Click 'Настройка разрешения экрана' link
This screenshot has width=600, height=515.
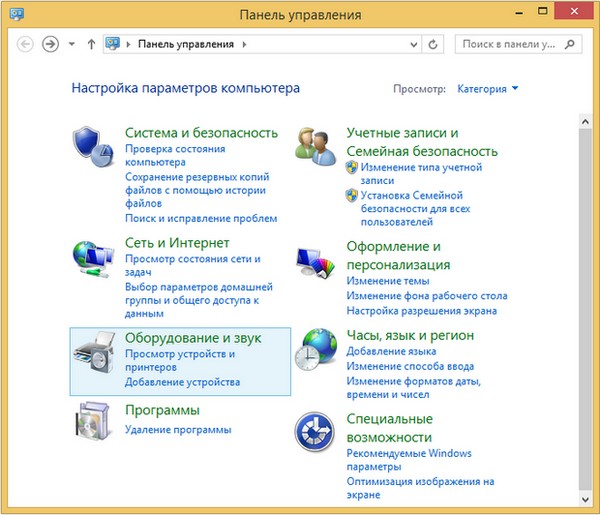coord(422,311)
